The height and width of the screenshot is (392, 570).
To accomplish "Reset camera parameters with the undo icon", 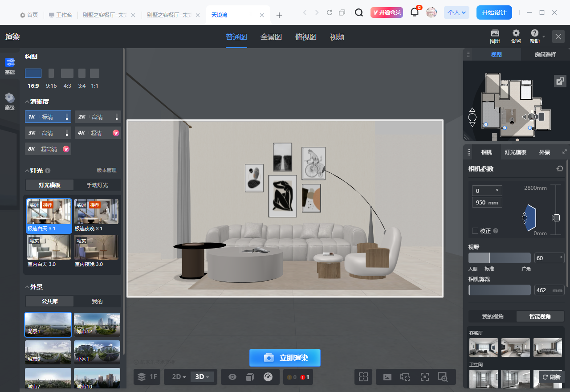I will (x=560, y=169).
